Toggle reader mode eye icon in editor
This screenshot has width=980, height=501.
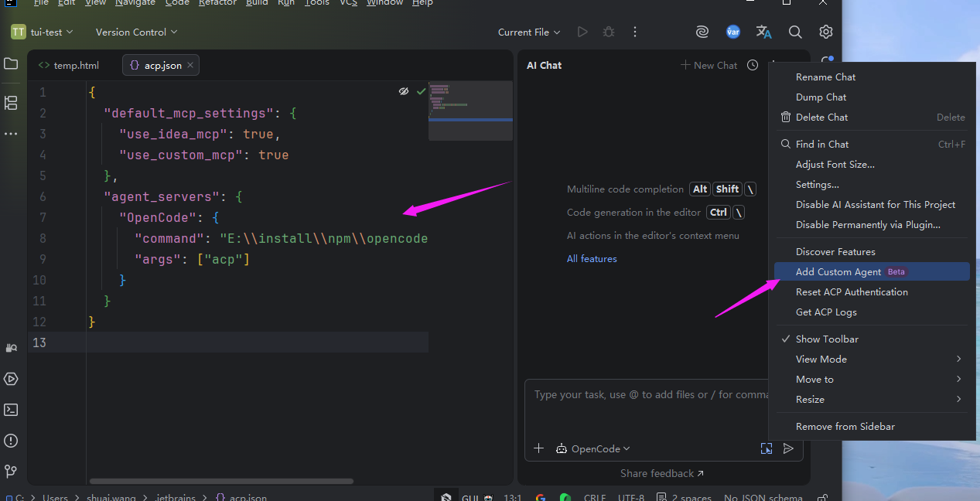[403, 90]
